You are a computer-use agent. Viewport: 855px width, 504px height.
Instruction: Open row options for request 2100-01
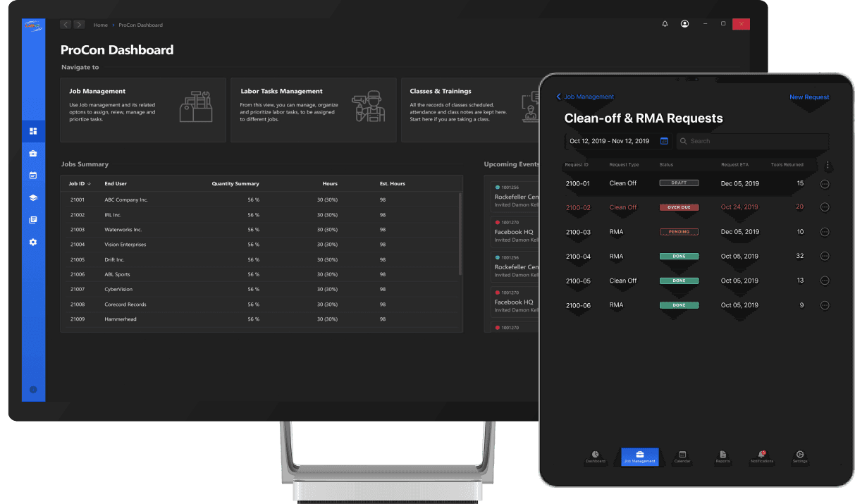click(825, 184)
